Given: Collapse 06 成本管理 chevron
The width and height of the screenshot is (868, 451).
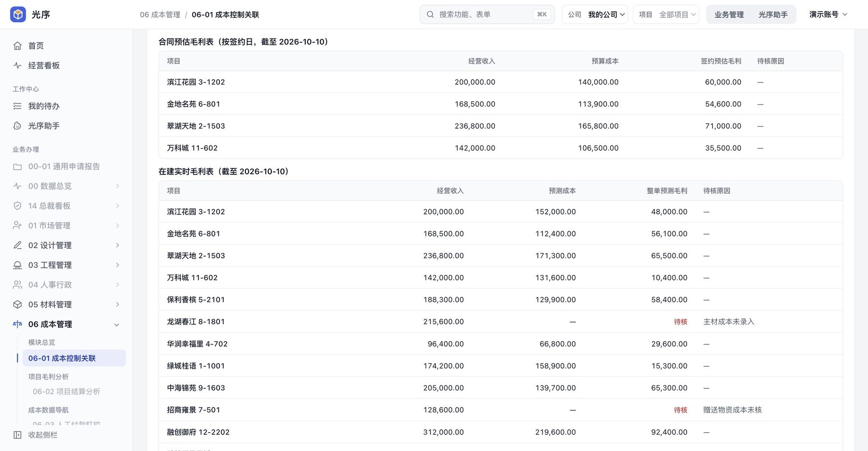Looking at the screenshot, I should click(x=117, y=325).
